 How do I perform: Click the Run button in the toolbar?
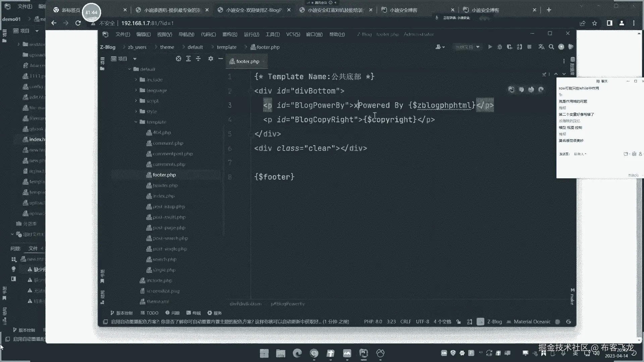pos(490,47)
